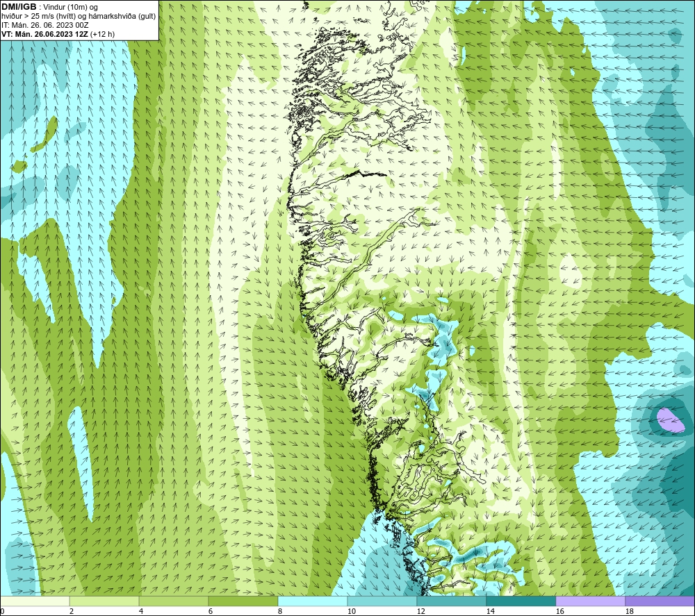Screen dimensions: 695x616
Task: Click the cyan 10–12 m/s legend swatch
Action: coord(382,601)
